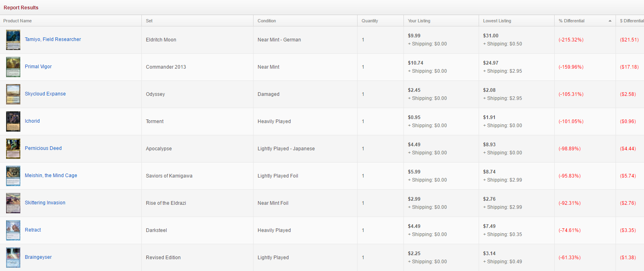Click the sort arrow in % Differential header

click(x=610, y=21)
